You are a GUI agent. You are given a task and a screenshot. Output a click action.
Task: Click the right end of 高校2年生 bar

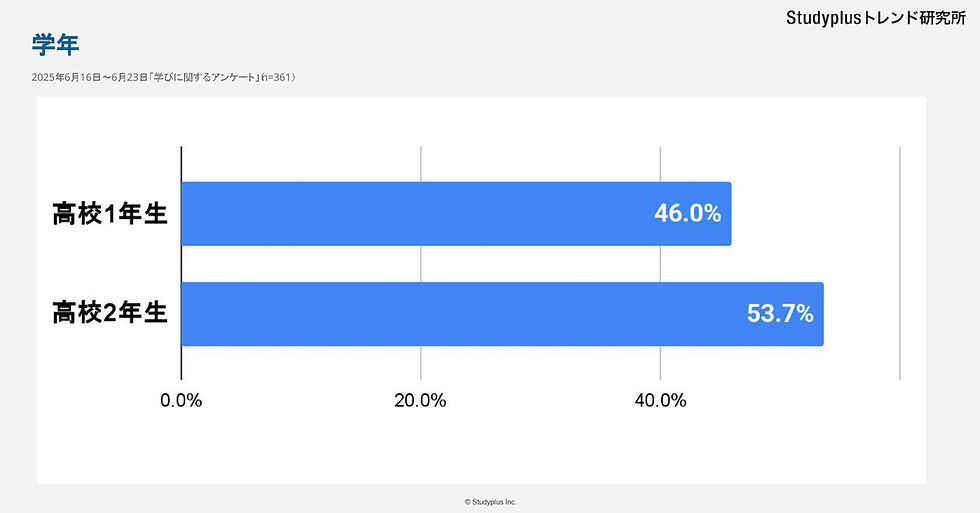coord(820,314)
